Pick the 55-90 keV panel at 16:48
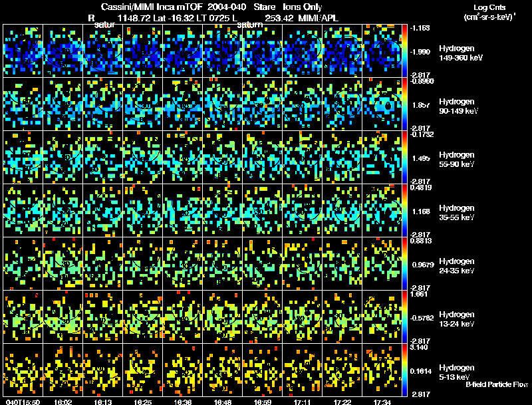532x405 pixels. (x=223, y=158)
